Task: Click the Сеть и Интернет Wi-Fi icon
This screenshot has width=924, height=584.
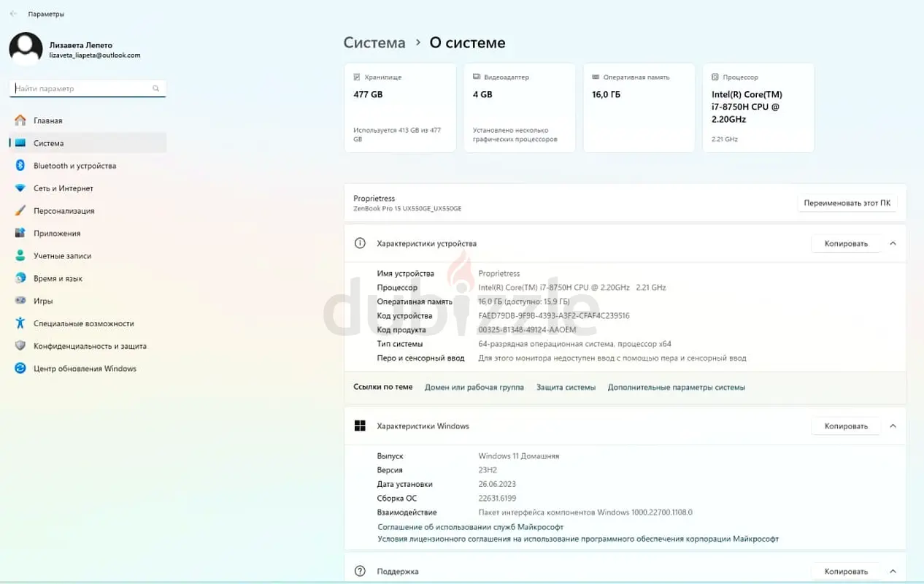Action: pos(20,188)
